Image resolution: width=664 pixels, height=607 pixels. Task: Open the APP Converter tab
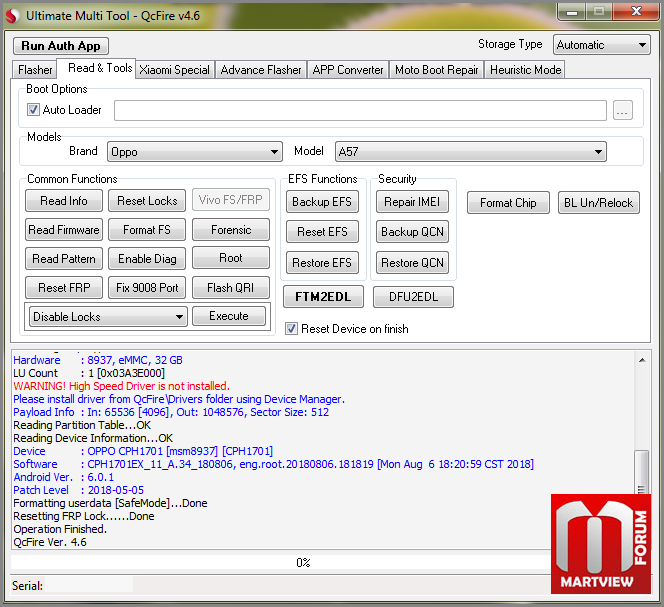(348, 70)
